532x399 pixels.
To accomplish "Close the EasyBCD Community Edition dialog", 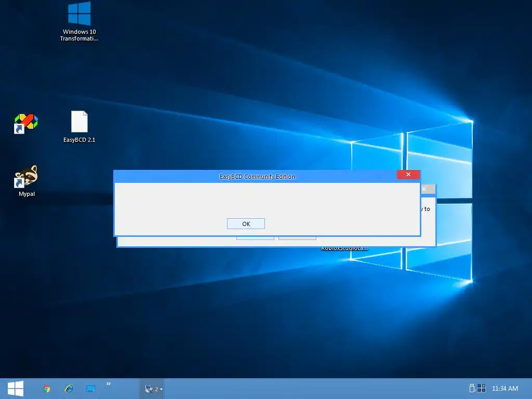I will pyautogui.click(x=408, y=175).
